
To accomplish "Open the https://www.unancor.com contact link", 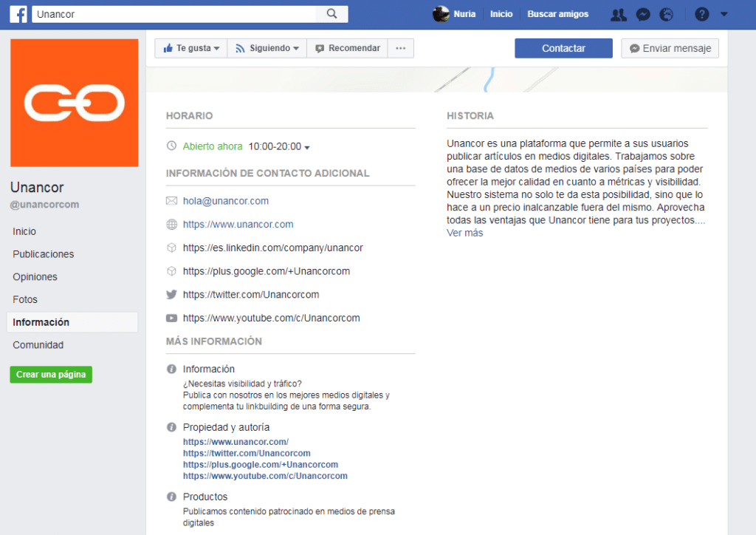I will pyautogui.click(x=238, y=225).
